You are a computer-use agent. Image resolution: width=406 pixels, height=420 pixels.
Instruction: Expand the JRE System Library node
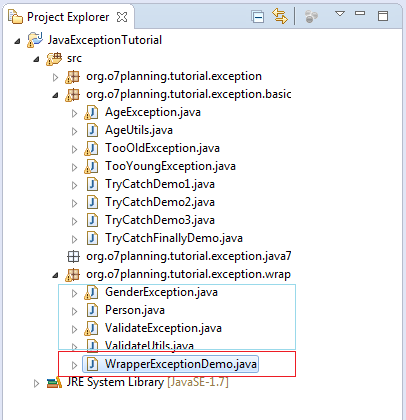click(x=36, y=383)
